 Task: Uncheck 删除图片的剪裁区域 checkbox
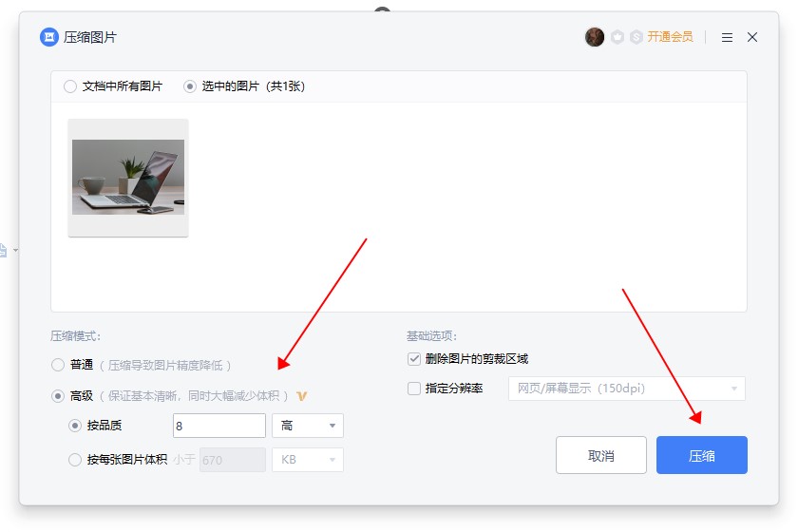[x=413, y=359]
